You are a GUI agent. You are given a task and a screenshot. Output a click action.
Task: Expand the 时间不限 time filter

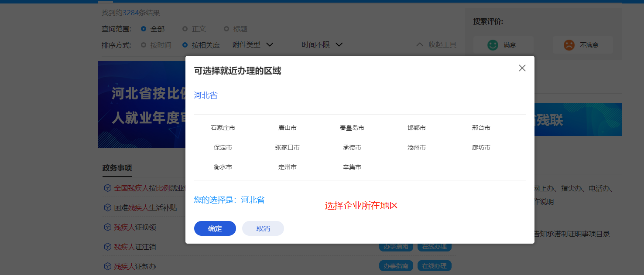[x=322, y=44]
